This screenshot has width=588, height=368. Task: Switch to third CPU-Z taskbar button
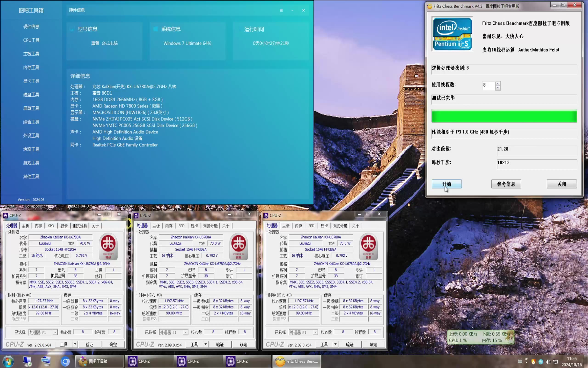coord(248,361)
